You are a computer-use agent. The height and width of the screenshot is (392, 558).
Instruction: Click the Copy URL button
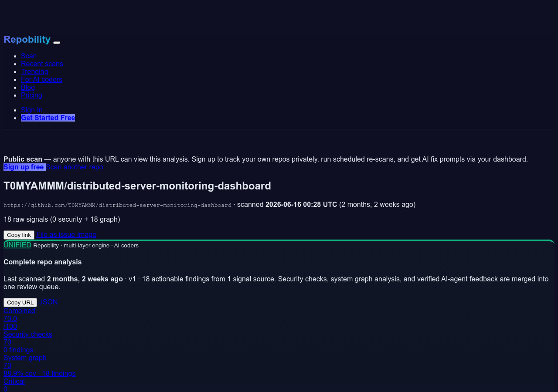point(20,302)
